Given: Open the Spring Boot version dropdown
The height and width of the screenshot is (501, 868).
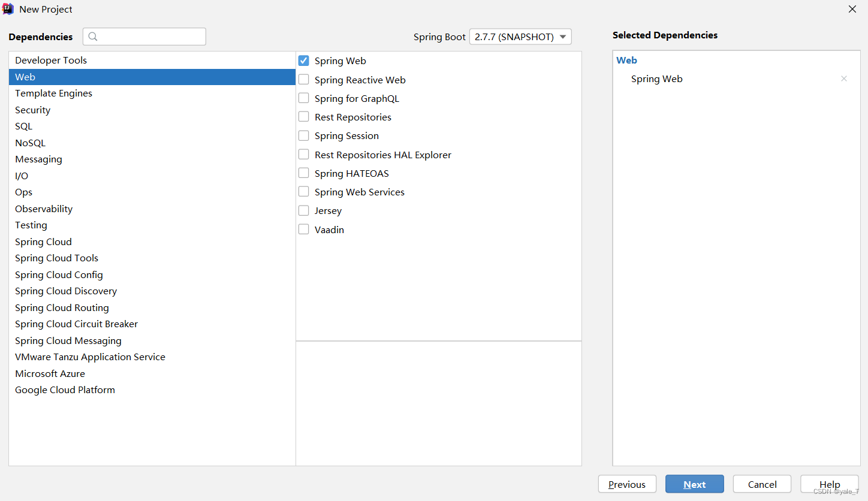Looking at the screenshot, I should coord(520,37).
